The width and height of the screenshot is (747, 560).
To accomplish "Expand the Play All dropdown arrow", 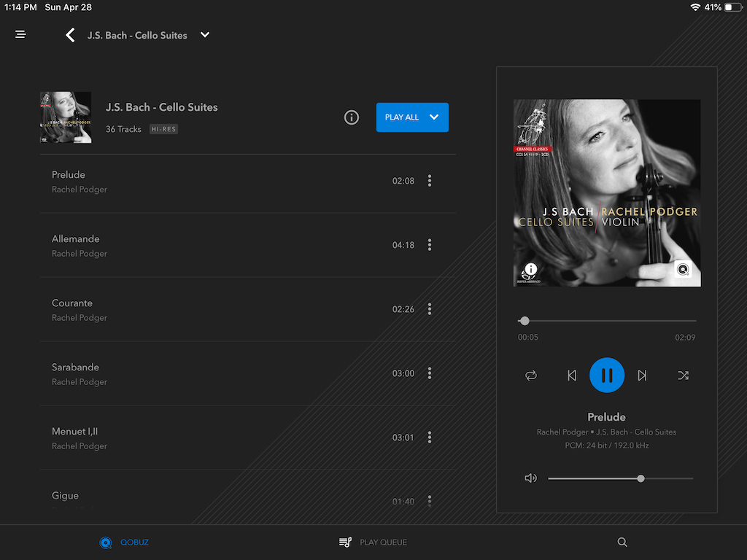I will (434, 117).
